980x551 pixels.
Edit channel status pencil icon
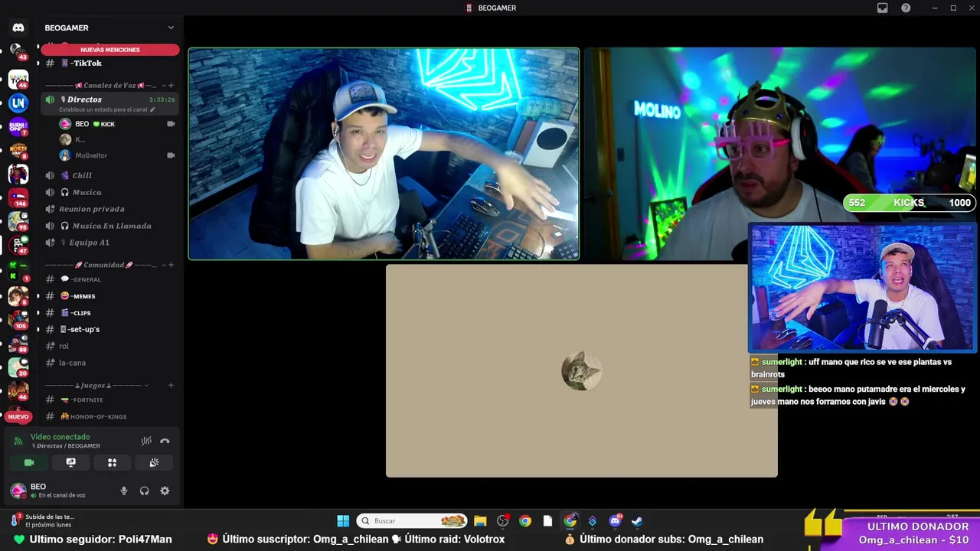pos(152,109)
